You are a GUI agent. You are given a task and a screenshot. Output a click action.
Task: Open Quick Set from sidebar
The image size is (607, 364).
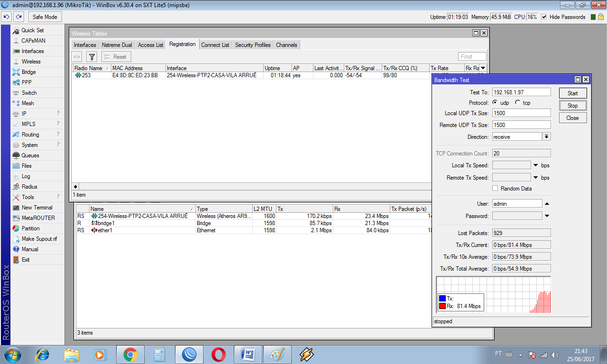(33, 30)
